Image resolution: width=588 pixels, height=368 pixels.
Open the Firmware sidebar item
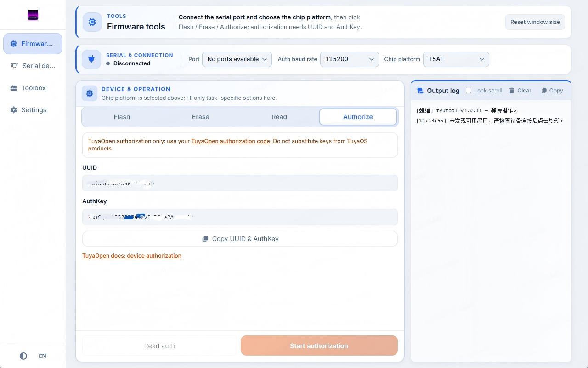coord(33,44)
